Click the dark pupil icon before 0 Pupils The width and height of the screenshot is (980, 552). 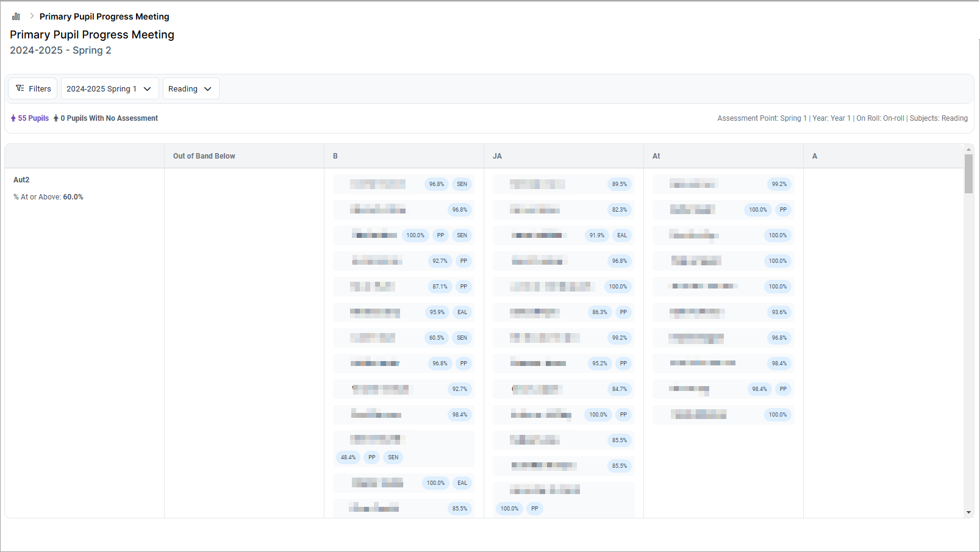point(56,118)
